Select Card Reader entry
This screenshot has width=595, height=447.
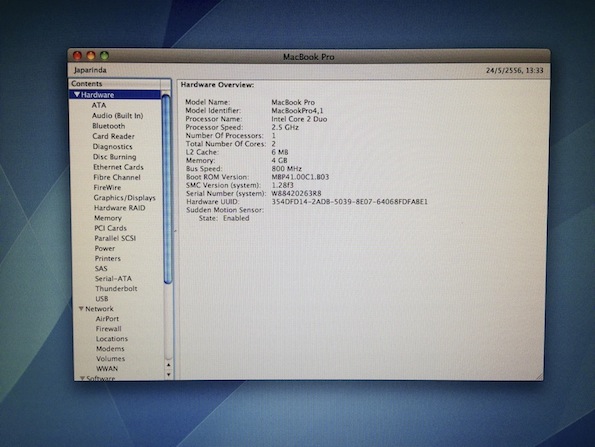[113, 136]
